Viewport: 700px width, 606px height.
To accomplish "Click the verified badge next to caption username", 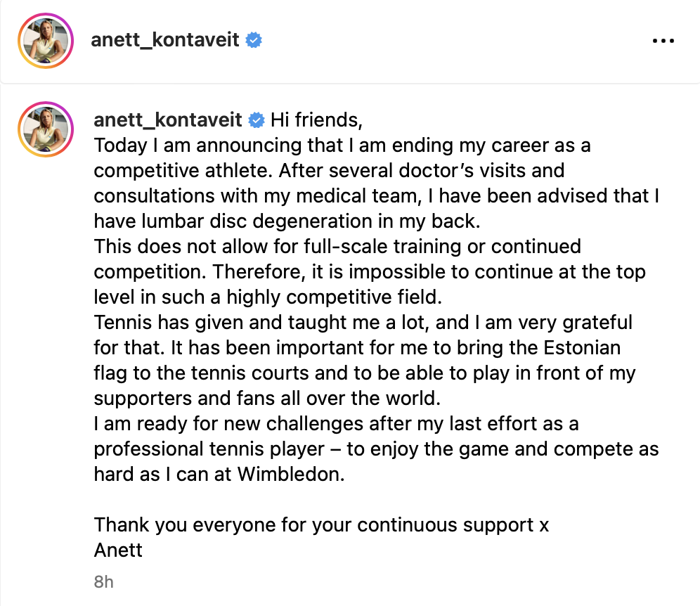I will coord(257,120).
